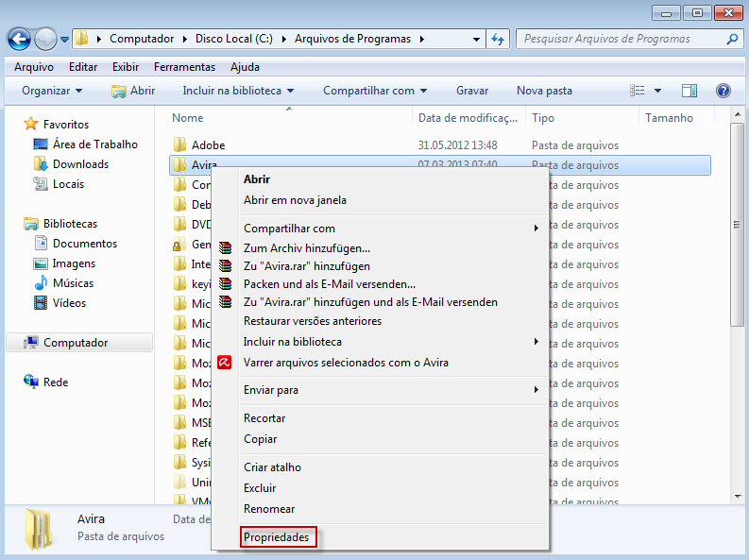Focus the Pesquisar Arquivos de Programas search field
Screen dimensions: 749x560
[629, 39]
